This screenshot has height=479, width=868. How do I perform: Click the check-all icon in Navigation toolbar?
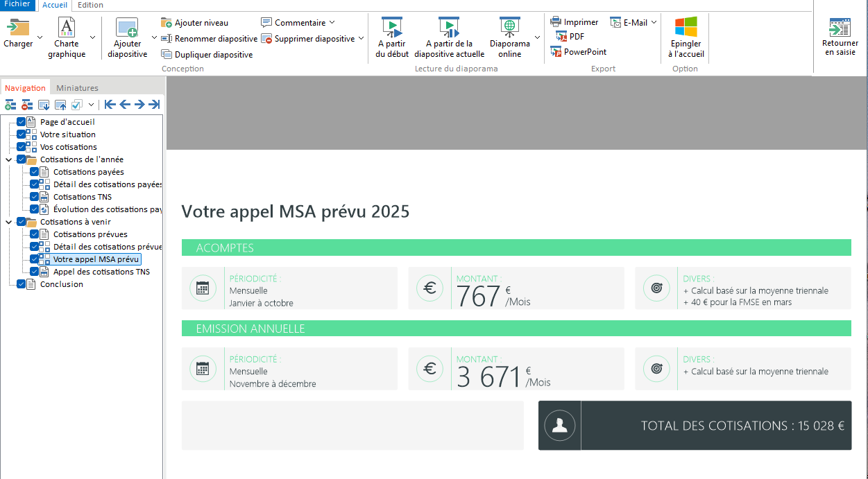pos(77,105)
